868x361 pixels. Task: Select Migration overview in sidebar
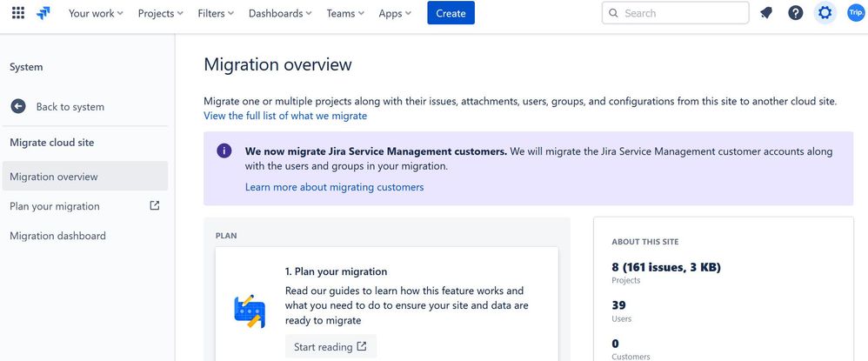[x=85, y=176]
